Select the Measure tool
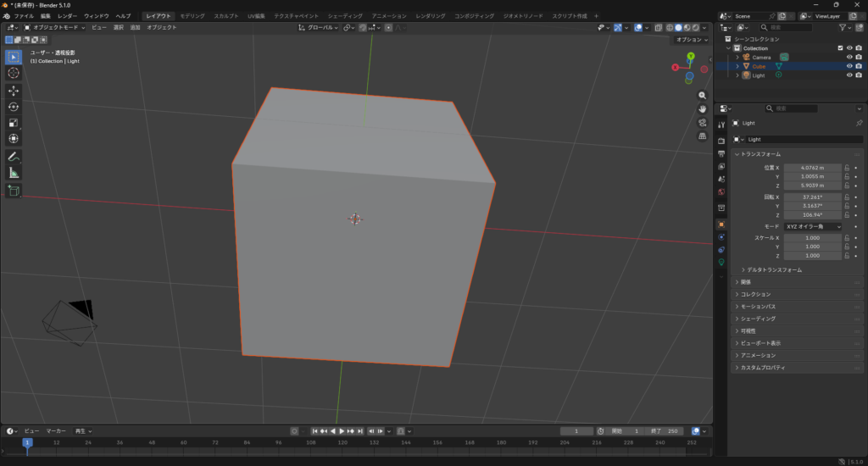Image resolution: width=868 pixels, height=466 pixels. (14, 173)
